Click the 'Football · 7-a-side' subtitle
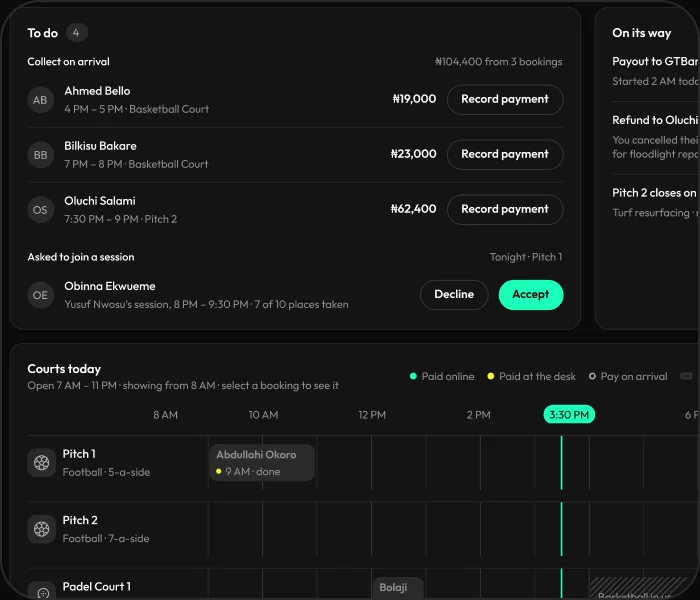This screenshot has width=700, height=600. 106,539
